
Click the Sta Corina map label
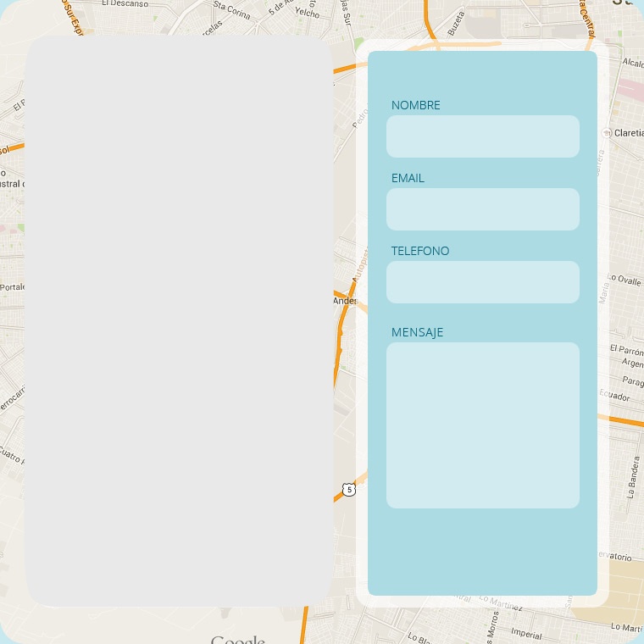[231, 9]
